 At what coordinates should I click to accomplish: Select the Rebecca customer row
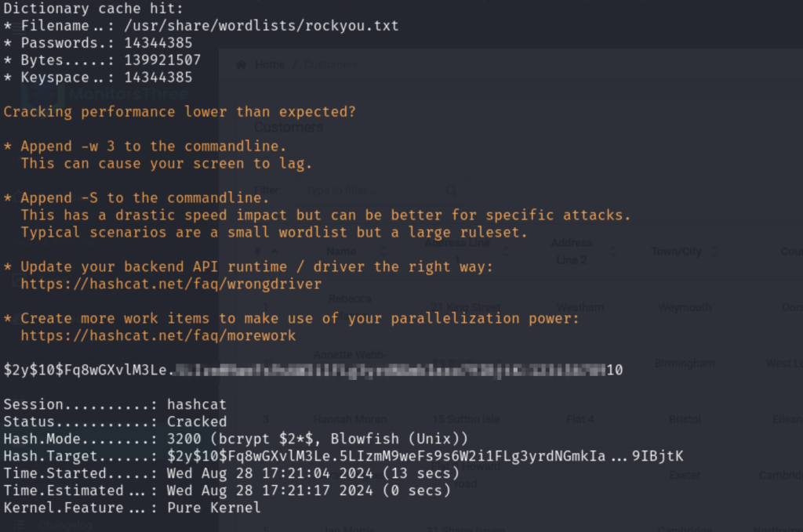coord(519,307)
